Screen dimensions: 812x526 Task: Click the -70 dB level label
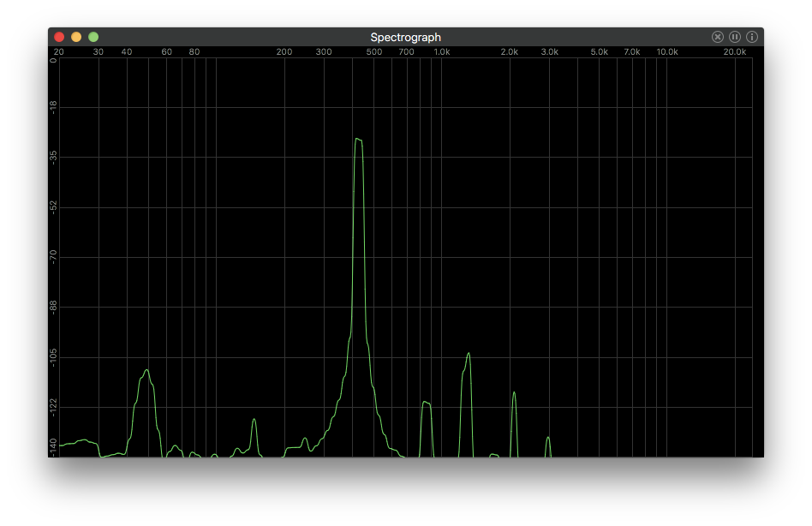pos(53,257)
